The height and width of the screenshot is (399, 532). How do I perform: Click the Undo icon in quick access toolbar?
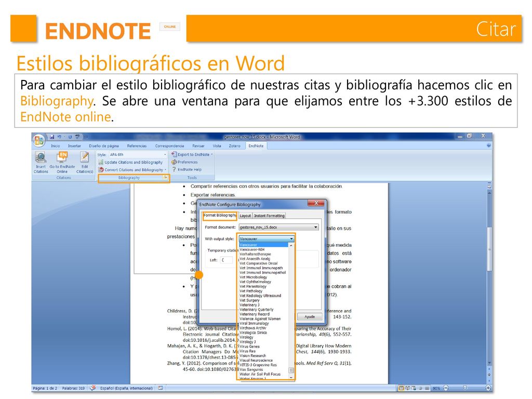click(x=59, y=137)
